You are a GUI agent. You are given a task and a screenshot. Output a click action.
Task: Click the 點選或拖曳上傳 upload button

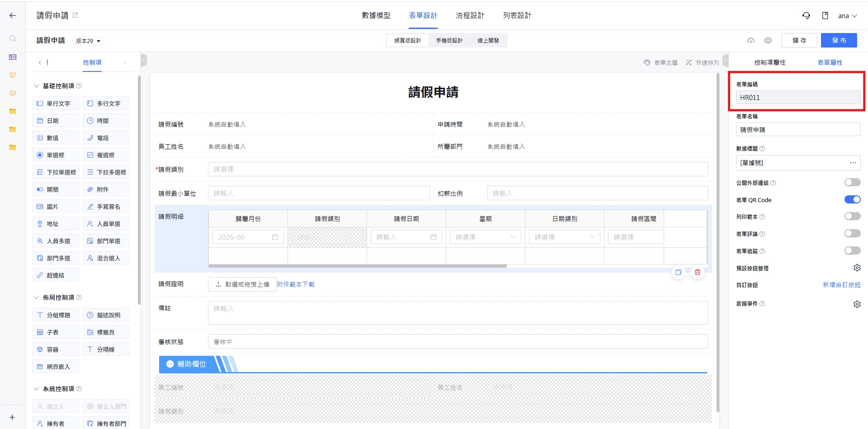(x=242, y=284)
